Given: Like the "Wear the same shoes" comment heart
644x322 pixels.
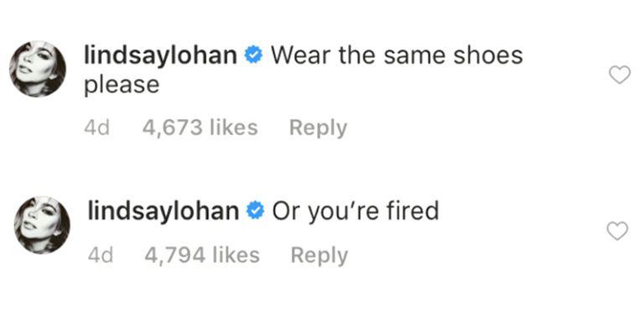Looking at the screenshot, I should click(619, 75).
